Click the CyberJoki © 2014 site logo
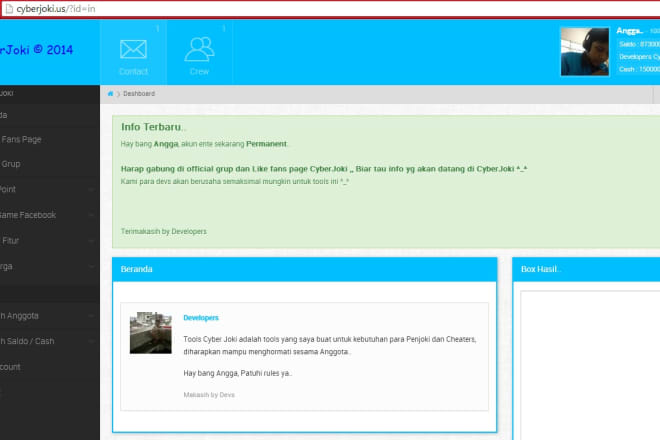Viewport: 660px width, 440px height. [x=37, y=50]
